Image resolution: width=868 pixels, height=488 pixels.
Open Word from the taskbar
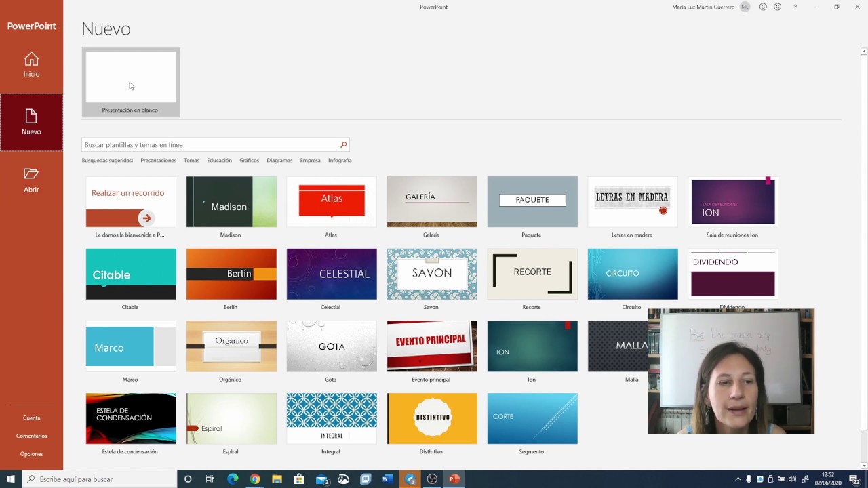pyautogui.click(x=388, y=479)
